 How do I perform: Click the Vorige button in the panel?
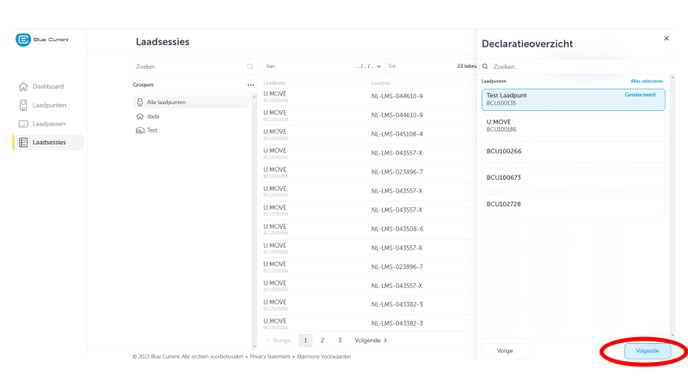pyautogui.click(x=505, y=351)
